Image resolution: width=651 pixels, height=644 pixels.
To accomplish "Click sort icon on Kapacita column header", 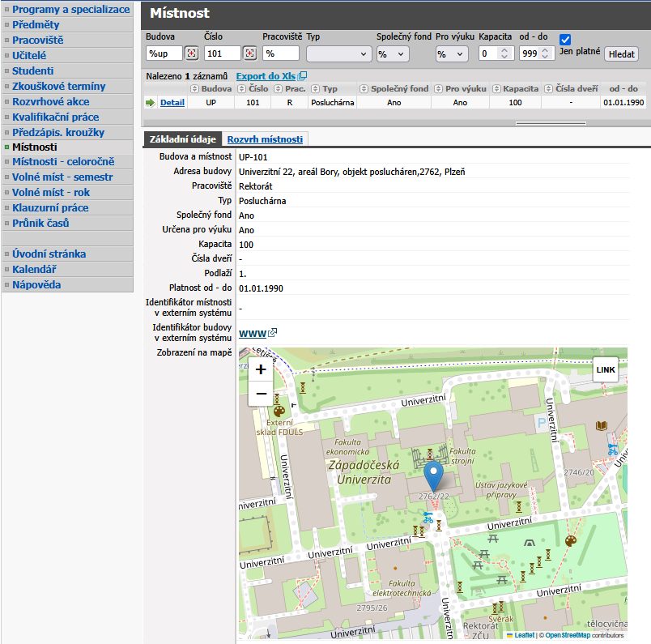I will click(497, 88).
